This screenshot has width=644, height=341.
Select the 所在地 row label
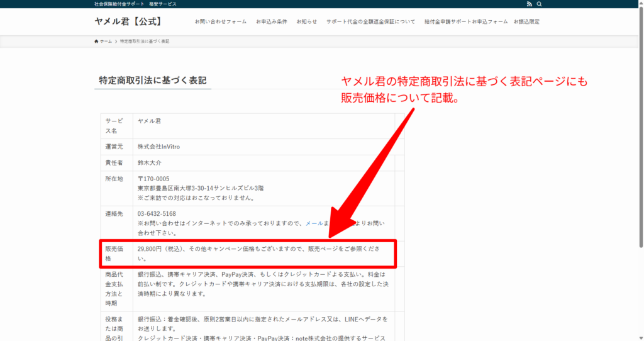click(x=114, y=179)
